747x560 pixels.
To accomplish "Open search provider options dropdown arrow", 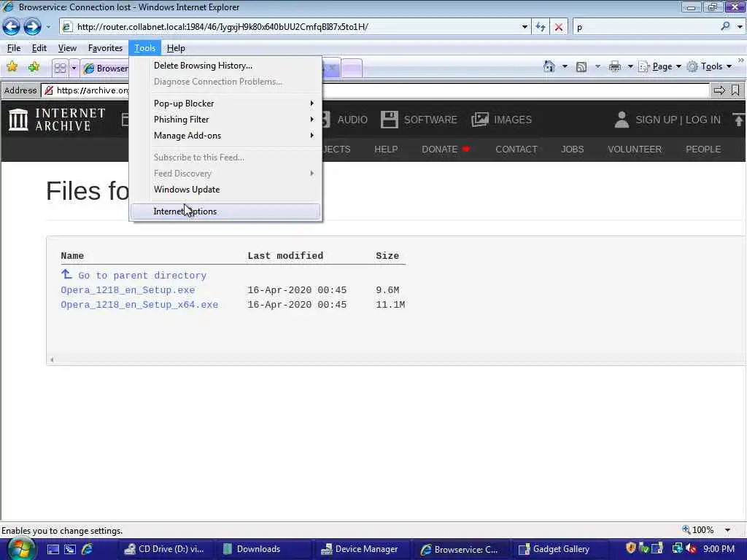I will [x=740, y=27].
